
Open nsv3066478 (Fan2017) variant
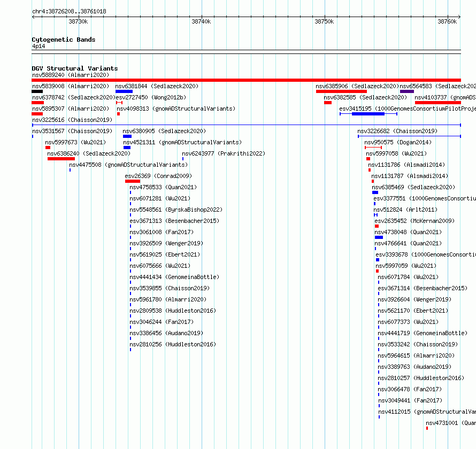410,389
